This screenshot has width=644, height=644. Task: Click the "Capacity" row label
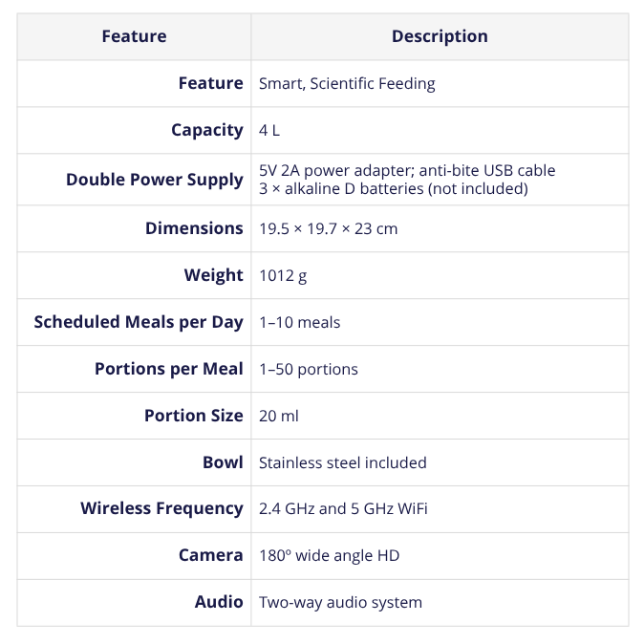coord(206,130)
